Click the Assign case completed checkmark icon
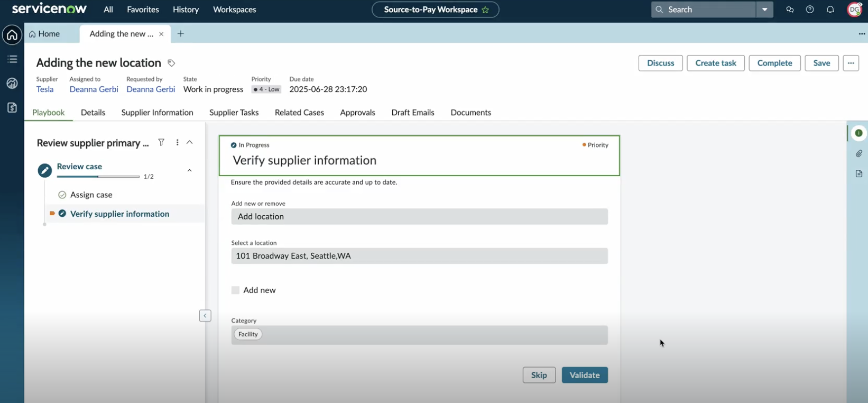 coord(62,195)
